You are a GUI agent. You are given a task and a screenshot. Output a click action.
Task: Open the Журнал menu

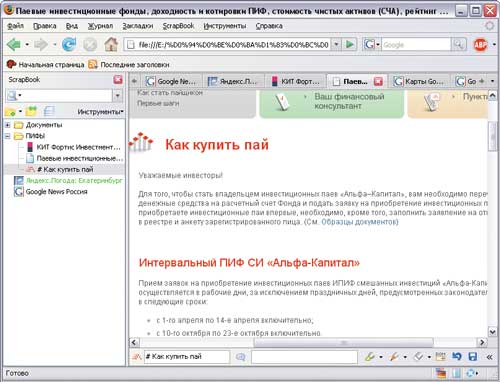tap(100, 26)
